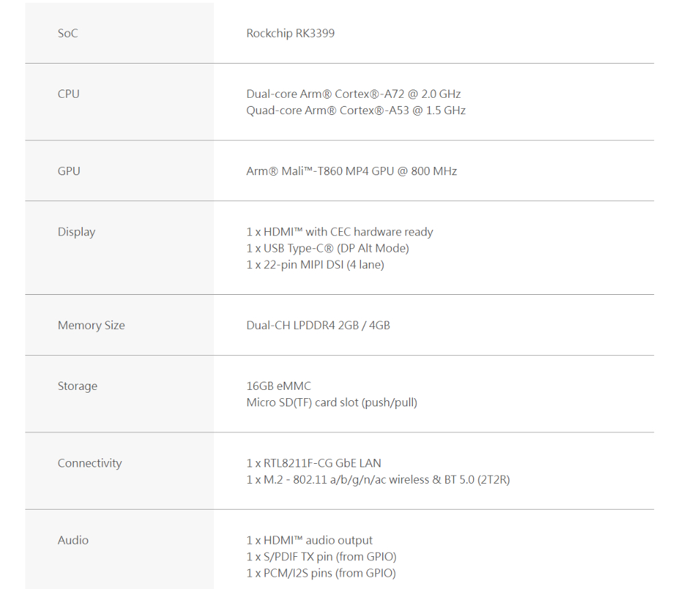Screen dimensions: 700x589
Task: Click the 22-pin MIPI DSI line
Action: 315,265
